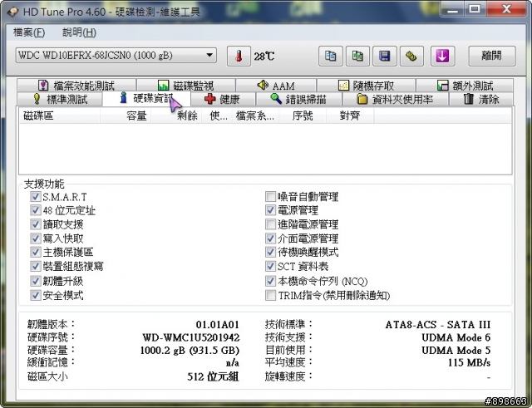Toggle the 主機保護區 checkbox
Viewport: 532px width, 408px height.
coord(35,252)
